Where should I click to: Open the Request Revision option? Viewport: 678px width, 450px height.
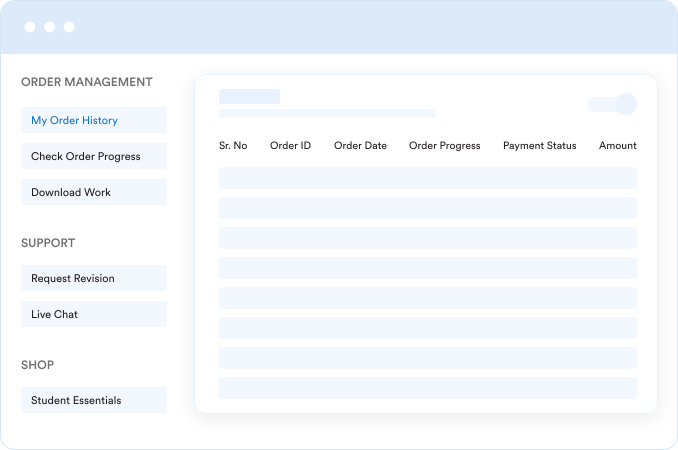tap(93, 278)
